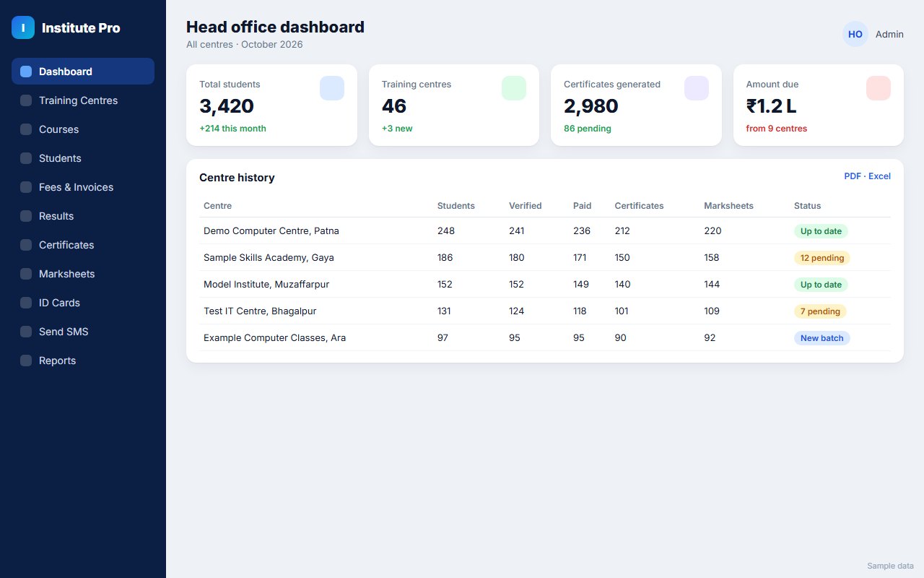Screen dimensions: 924x578
Task: Click the Verified column header
Action: [526, 206]
